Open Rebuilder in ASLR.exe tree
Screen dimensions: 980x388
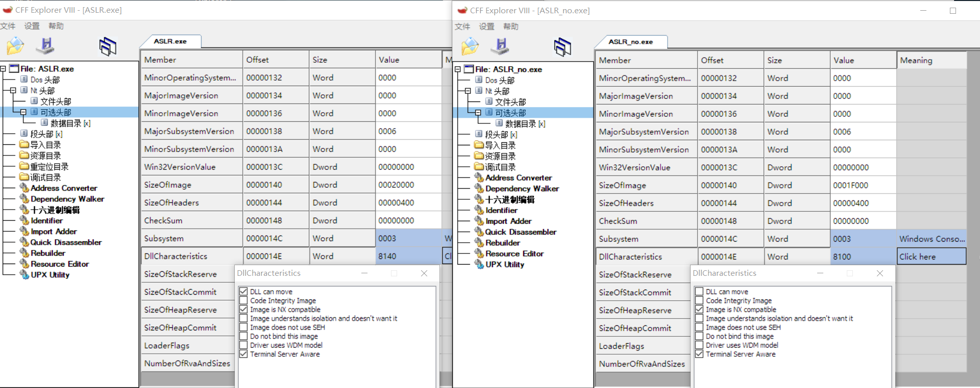coord(48,253)
